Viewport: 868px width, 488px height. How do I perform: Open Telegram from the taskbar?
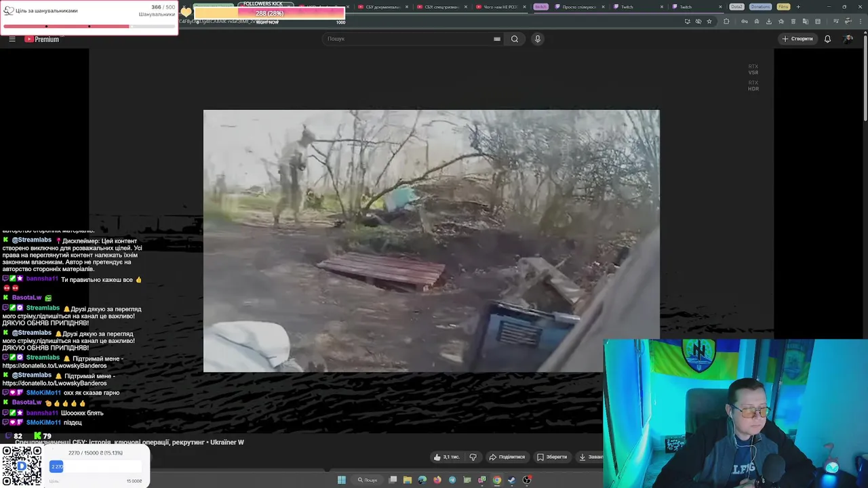pos(452,480)
